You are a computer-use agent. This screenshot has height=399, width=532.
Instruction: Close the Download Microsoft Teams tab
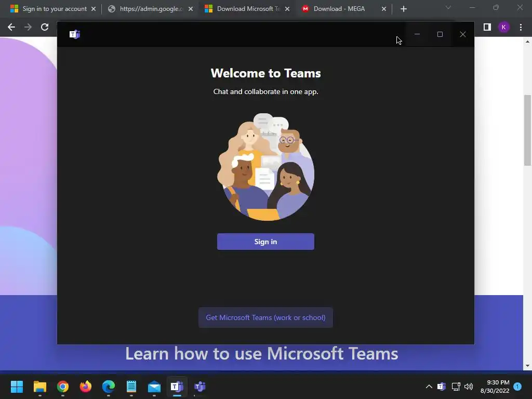click(287, 9)
